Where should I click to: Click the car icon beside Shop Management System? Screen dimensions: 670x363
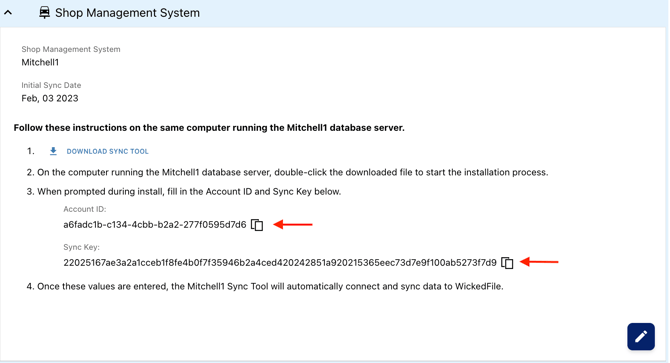(x=44, y=13)
